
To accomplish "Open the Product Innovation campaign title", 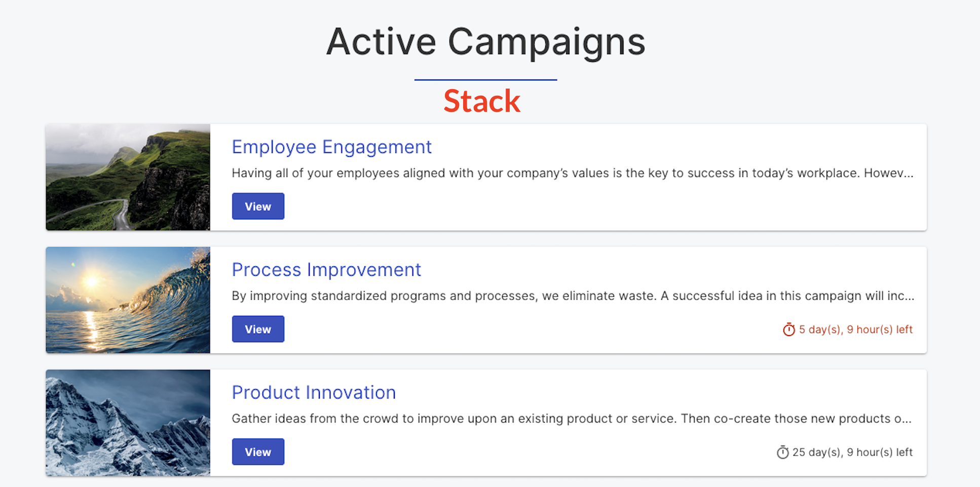I will [x=314, y=392].
